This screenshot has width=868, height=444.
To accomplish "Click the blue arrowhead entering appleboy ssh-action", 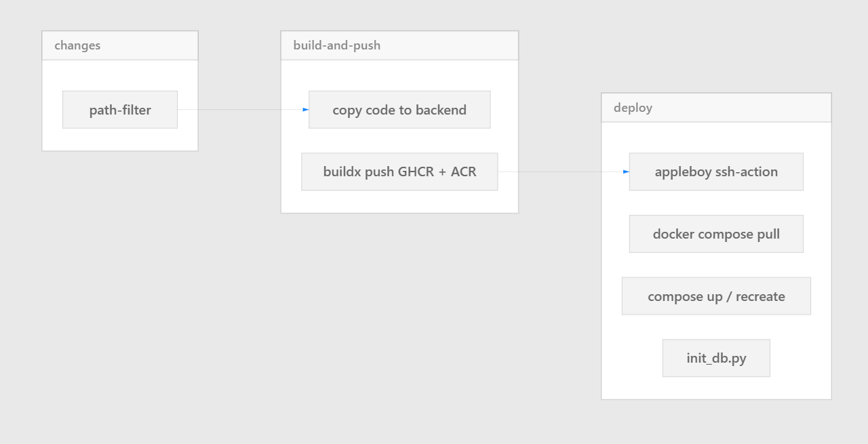I will [x=627, y=172].
